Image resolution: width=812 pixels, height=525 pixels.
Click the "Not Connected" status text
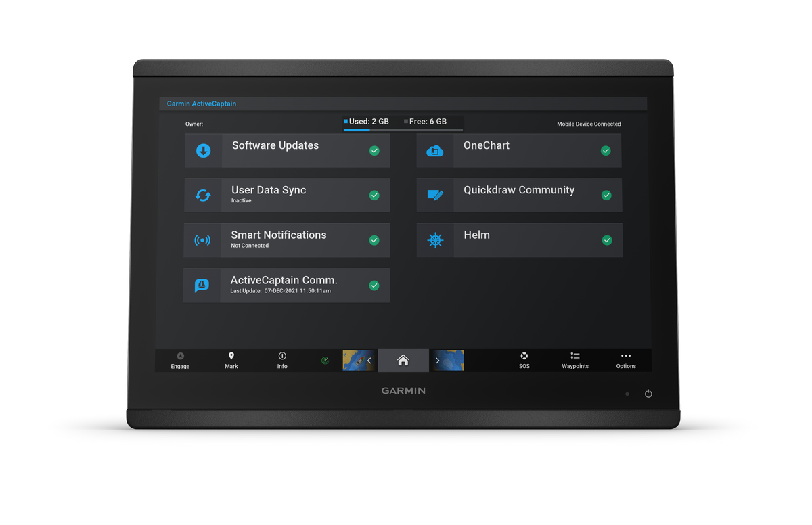click(x=250, y=246)
